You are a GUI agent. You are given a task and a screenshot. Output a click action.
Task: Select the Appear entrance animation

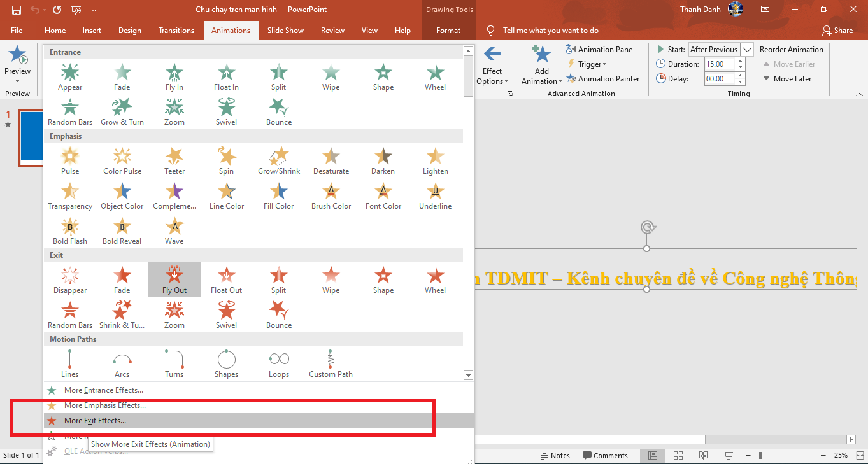click(69, 76)
